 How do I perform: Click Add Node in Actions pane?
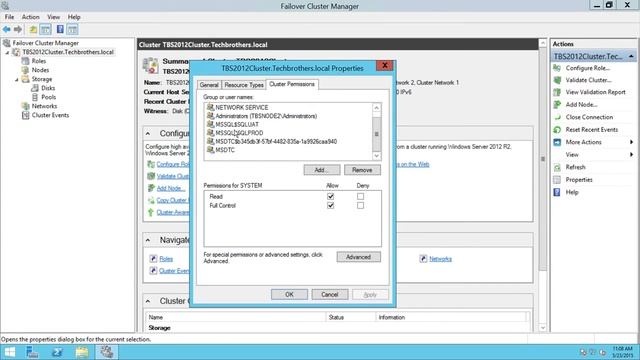pyautogui.click(x=581, y=104)
